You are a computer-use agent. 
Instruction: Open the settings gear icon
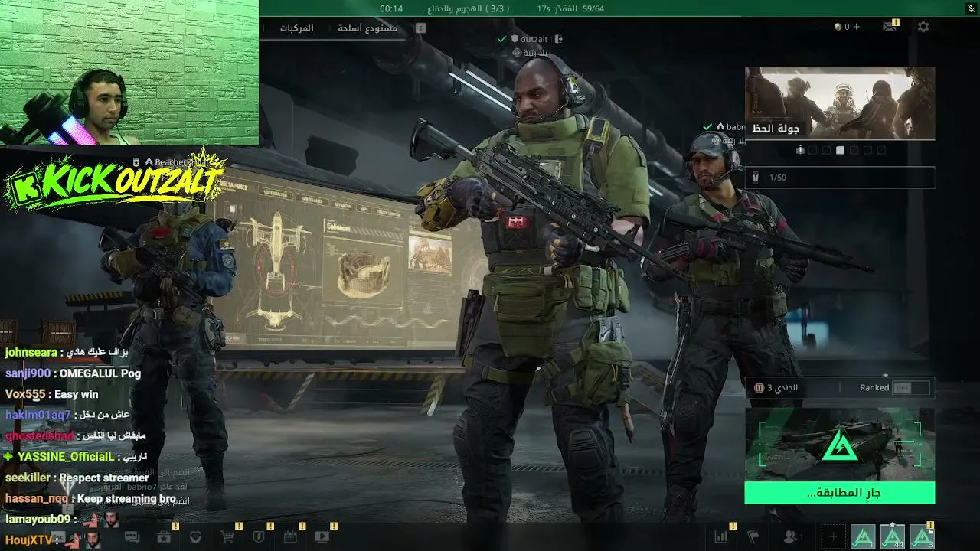tap(923, 27)
